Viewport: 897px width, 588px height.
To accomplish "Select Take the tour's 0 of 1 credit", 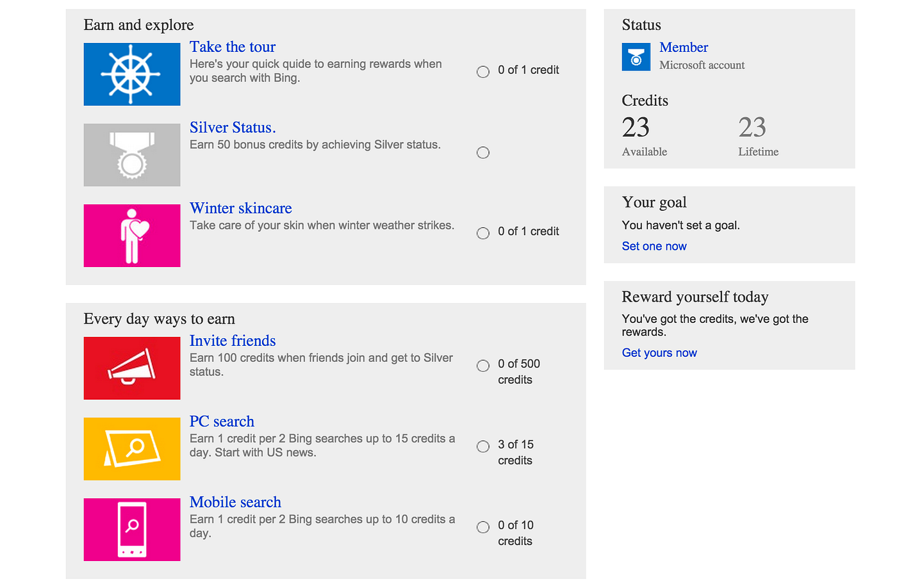I will (x=529, y=70).
